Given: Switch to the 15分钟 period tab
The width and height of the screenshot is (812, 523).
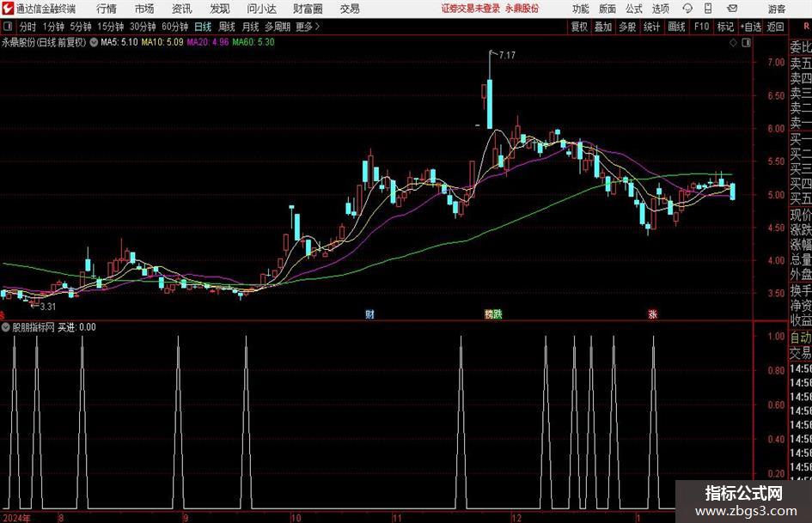Looking at the screenshot, I should pyautogui.click(x=111, y=27).
